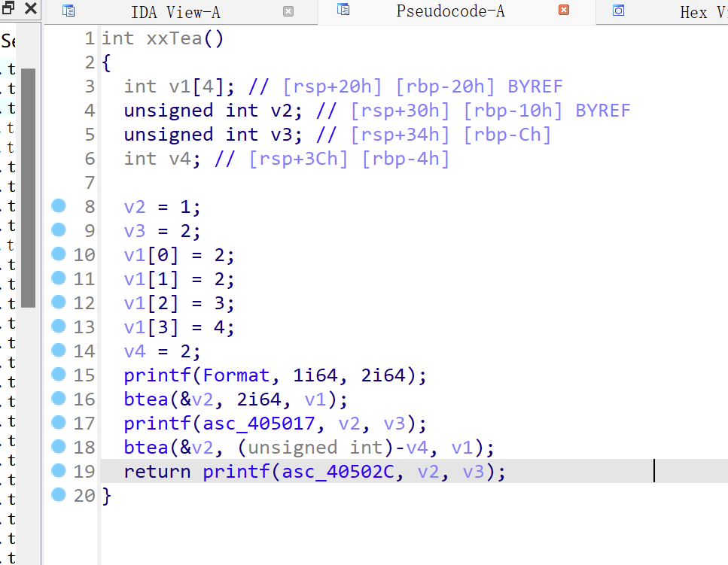Click v4 in 'v4 = 2;'
Image resolution: width=728 pixels, height=565 pixels.
tap(135, 351)
